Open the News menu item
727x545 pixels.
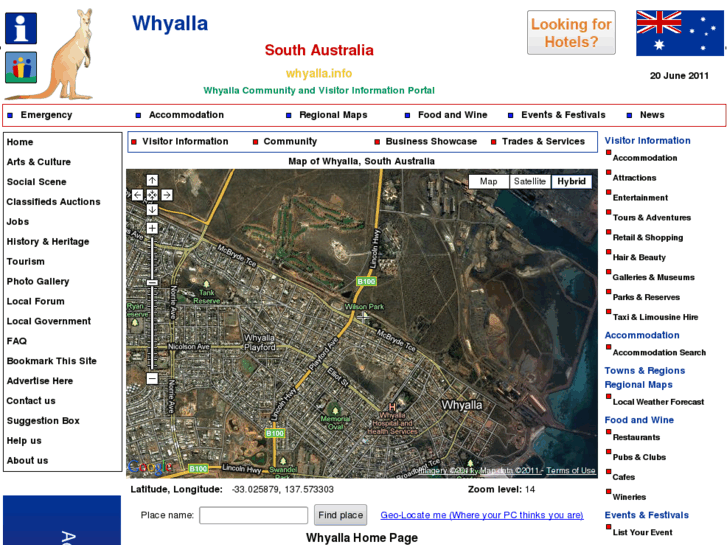pos(652,115)
